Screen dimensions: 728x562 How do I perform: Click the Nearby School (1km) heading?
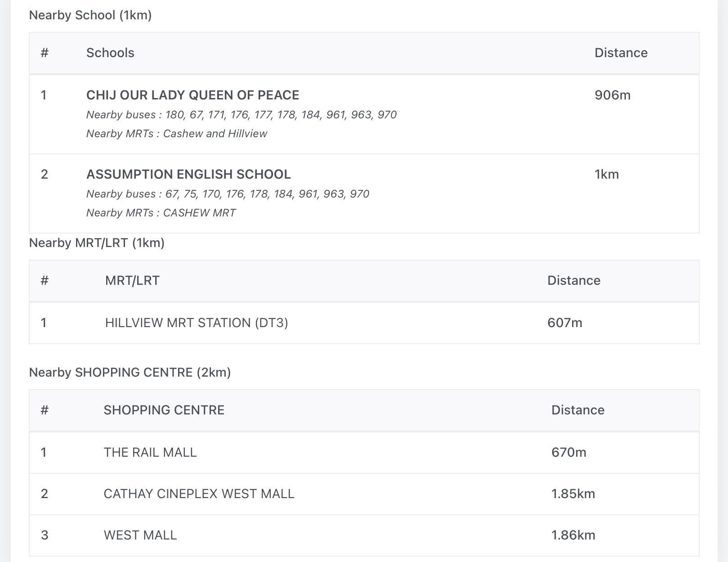90,15
